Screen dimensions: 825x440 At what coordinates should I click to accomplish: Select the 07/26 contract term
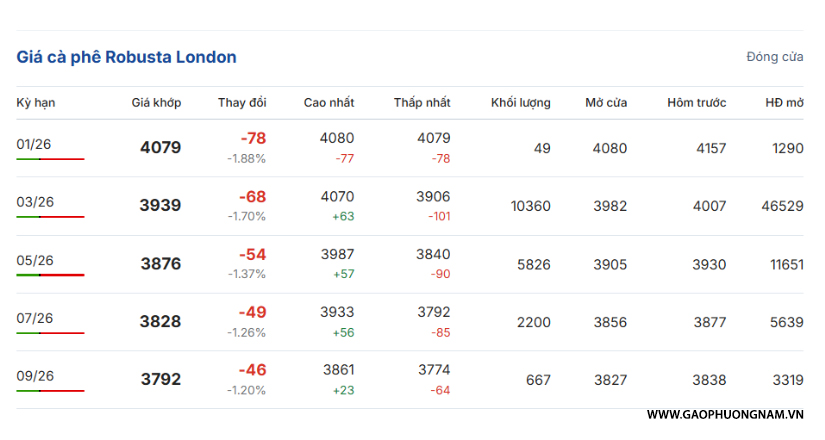point(35,319)
